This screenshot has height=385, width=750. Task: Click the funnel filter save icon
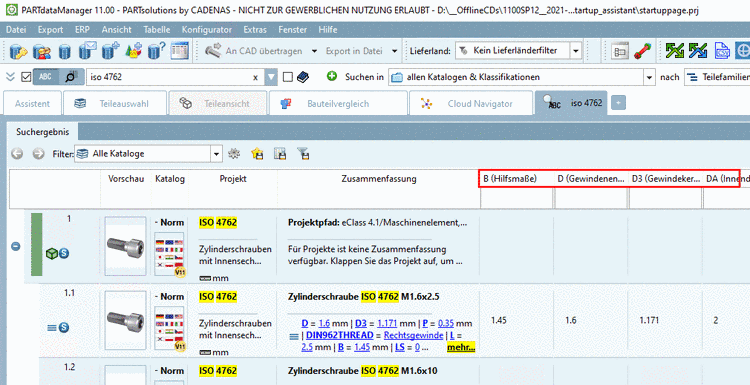point(303,154)
